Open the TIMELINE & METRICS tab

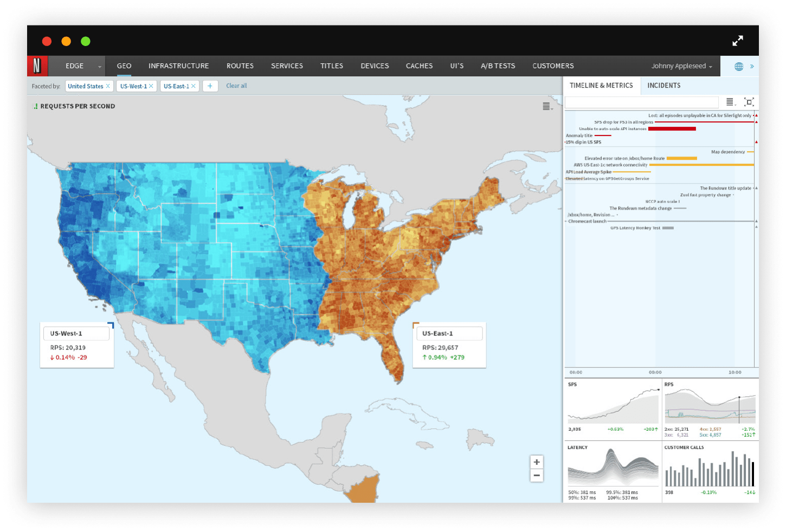click(602, 86)
